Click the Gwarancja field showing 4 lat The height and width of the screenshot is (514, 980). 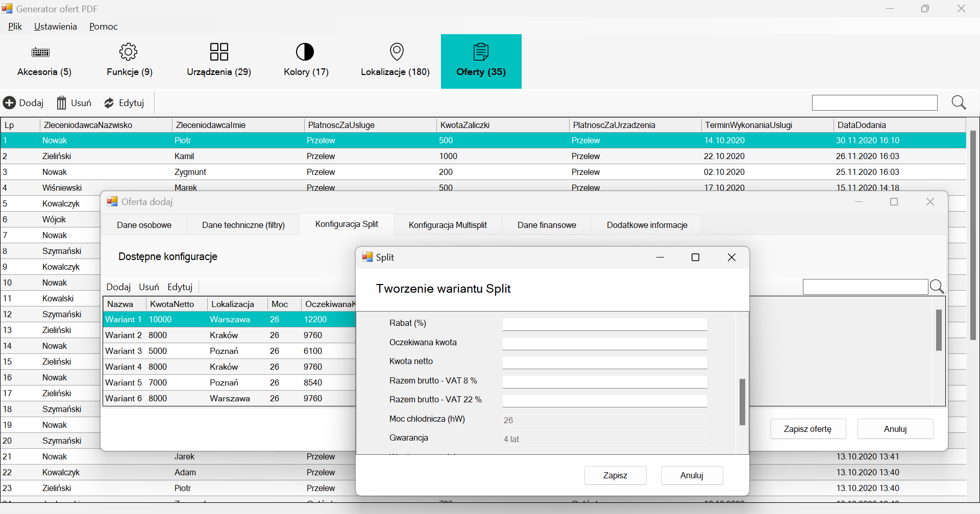pyautogui.click(x=605, y=439)
